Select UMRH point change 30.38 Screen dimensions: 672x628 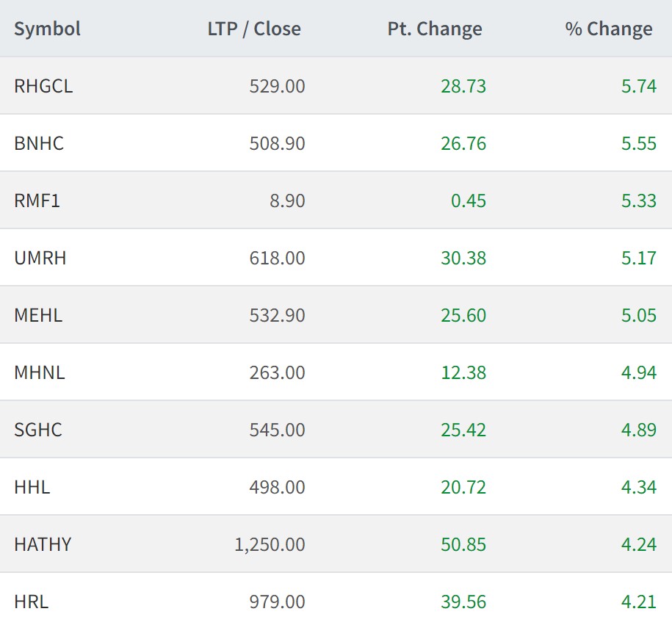coord(463,258)
